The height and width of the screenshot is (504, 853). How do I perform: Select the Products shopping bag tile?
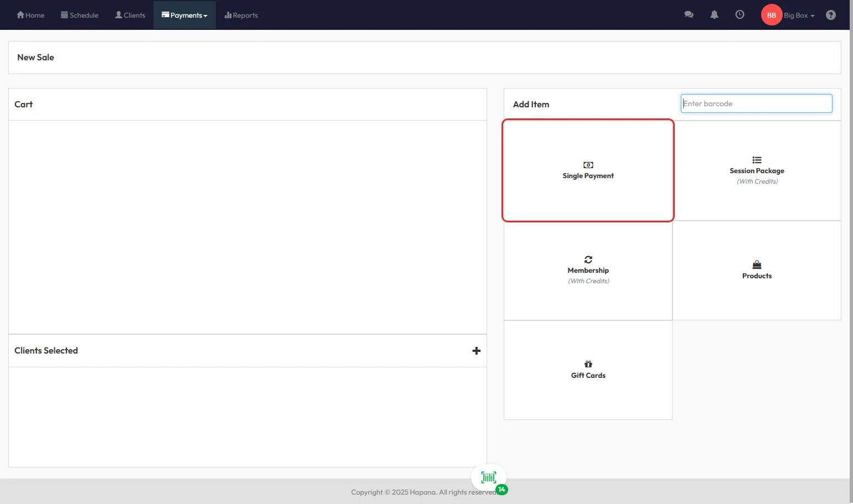pos(757,271)
